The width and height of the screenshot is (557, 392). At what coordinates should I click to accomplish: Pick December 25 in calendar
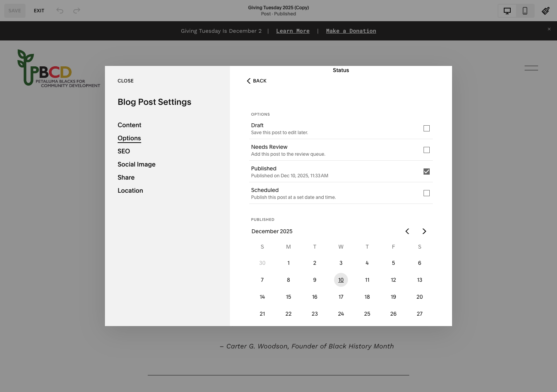click(367, 314)
